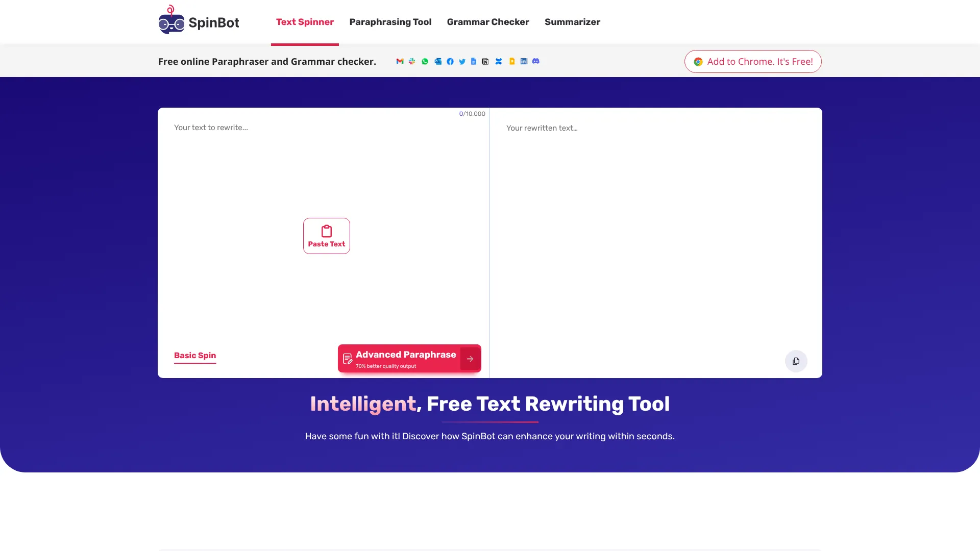Click the Basic Spin link
The height and width of the screenshot is (551, 980).
[x=195, y=356]
